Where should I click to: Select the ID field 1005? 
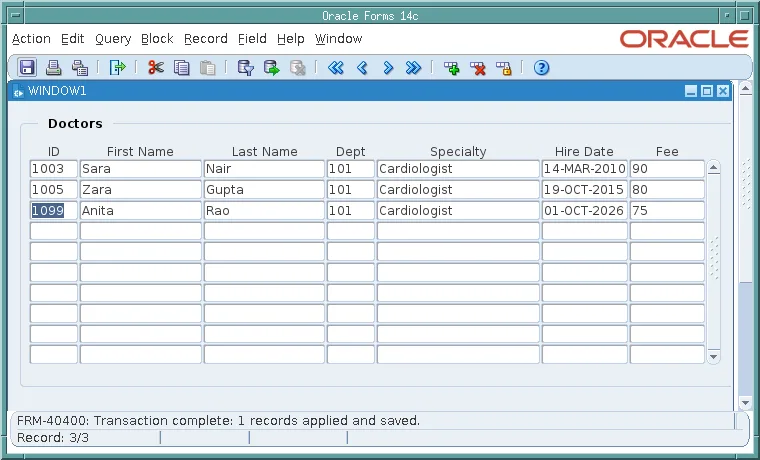coord(54,190)
